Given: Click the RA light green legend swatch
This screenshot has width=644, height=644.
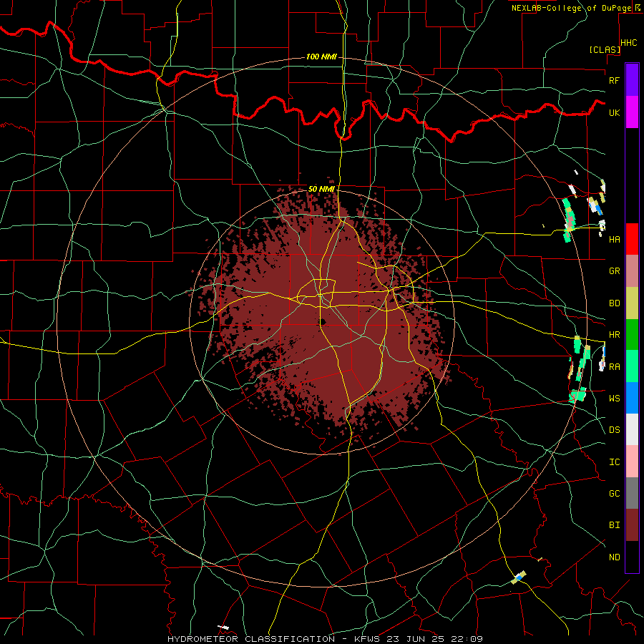Looking at the screenshot, I should [632, 366].
